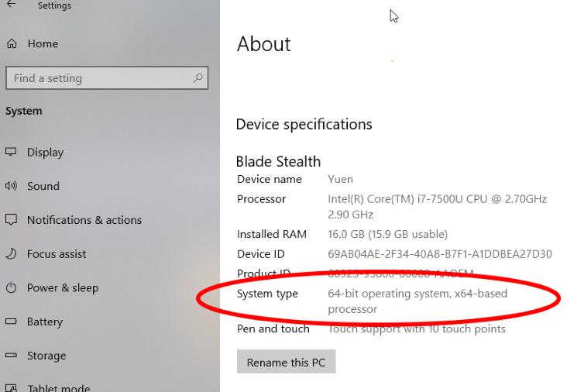Click the device name Yuen

click(340, 179)
